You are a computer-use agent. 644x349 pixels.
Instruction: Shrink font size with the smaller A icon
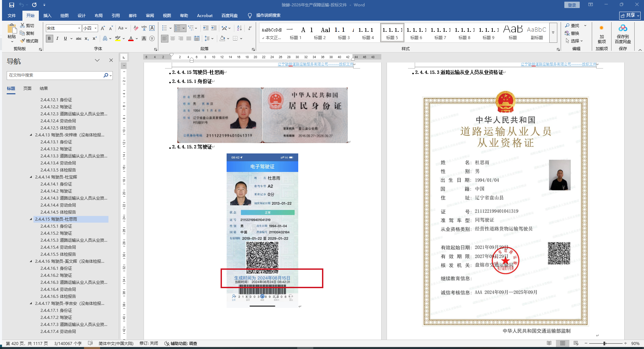pyautogui.click(x=111, y=28)
